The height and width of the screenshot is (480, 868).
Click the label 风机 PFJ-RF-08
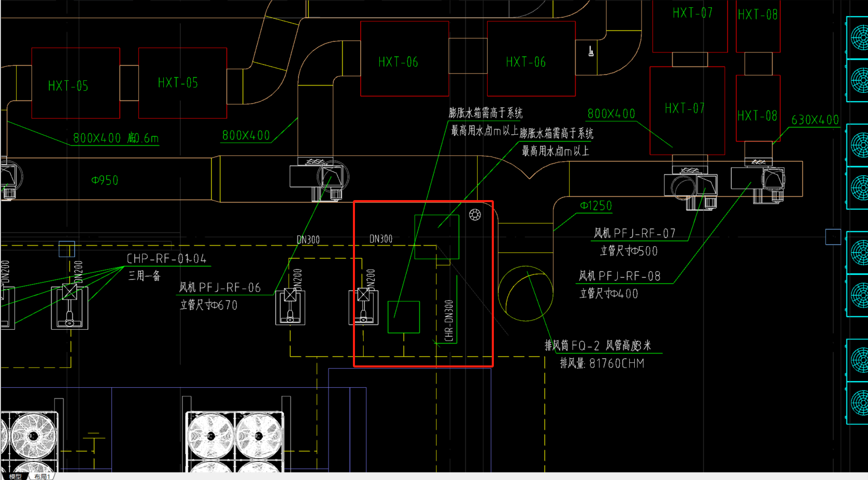[x=620, y=276]
